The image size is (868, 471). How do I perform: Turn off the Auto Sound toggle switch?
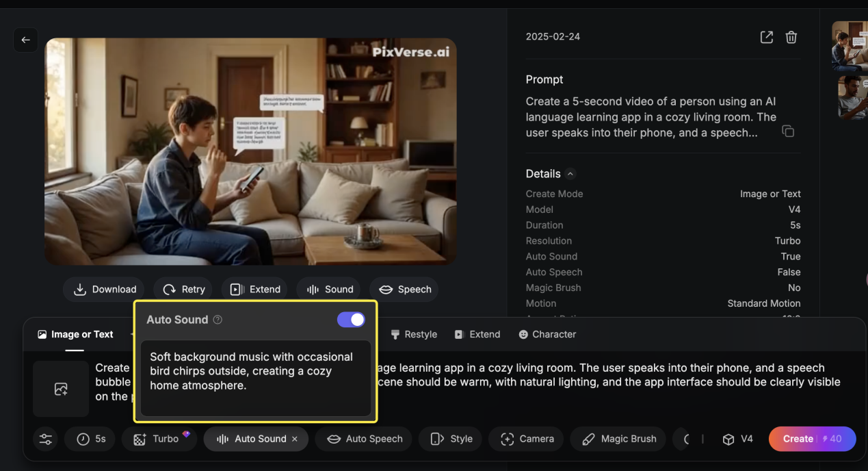point(351,320)
